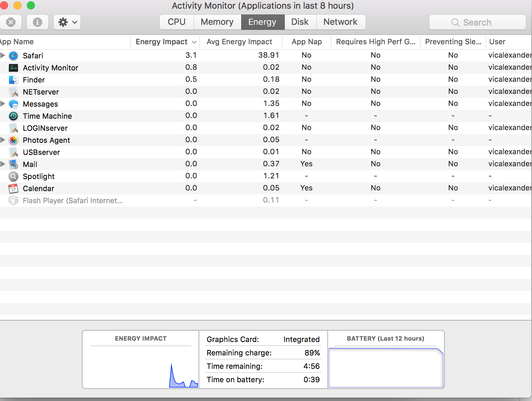Select the Mail row name
This screenshot has width=532, height=401.
30,164
